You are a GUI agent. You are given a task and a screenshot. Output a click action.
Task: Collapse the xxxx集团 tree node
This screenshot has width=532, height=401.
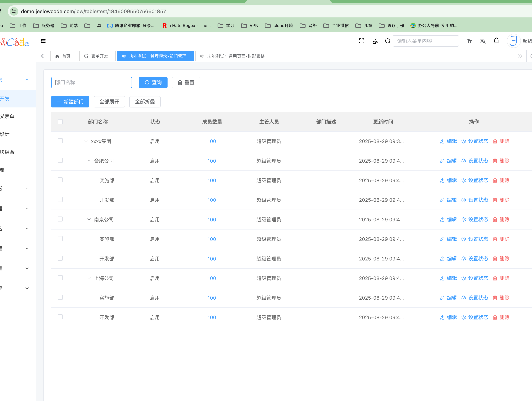86,141
